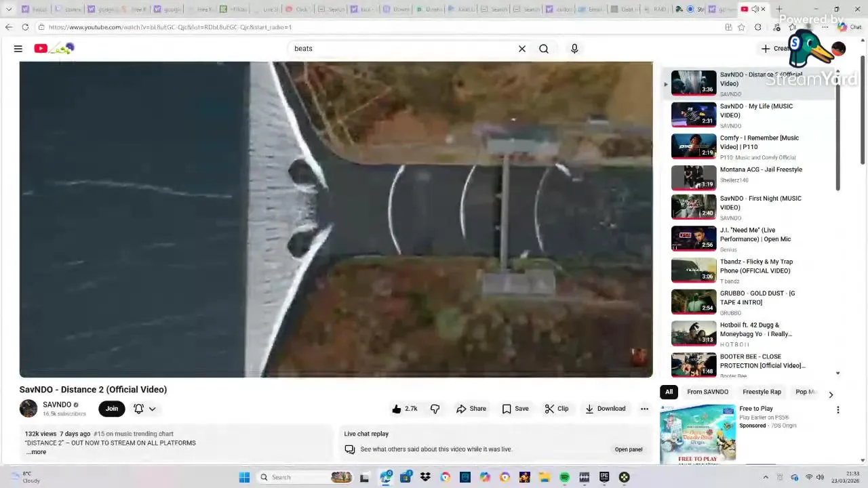Mute the YouTube tab via speaker icon
868x488 pixels.
tap(755, 9)
